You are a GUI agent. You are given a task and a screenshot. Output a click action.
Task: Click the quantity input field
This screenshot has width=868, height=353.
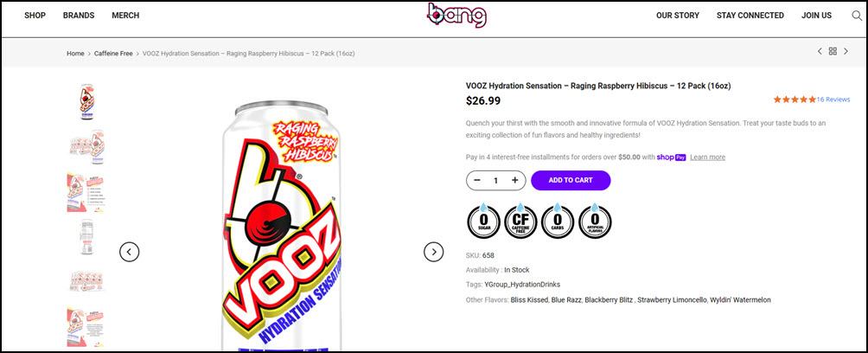click(496, 180)
